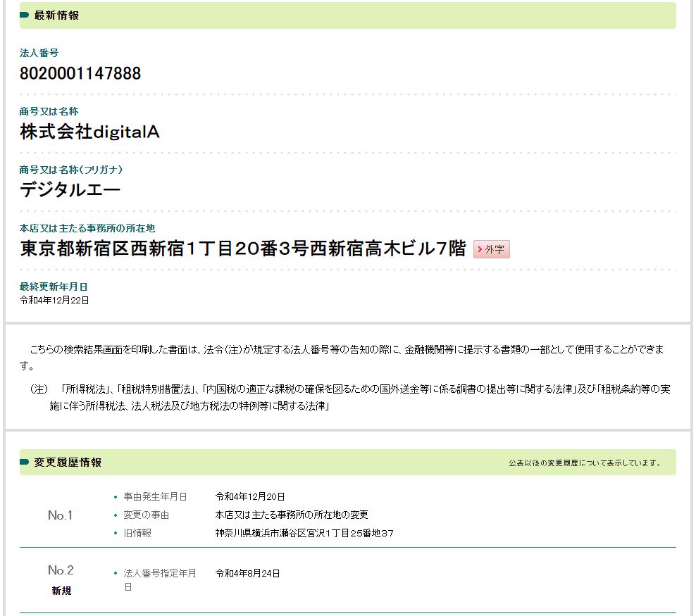The height and width of the screenshot is (616, 696).
Task: Click the last updated date 令和4年12月22日
Action: [x=54, y=300]
